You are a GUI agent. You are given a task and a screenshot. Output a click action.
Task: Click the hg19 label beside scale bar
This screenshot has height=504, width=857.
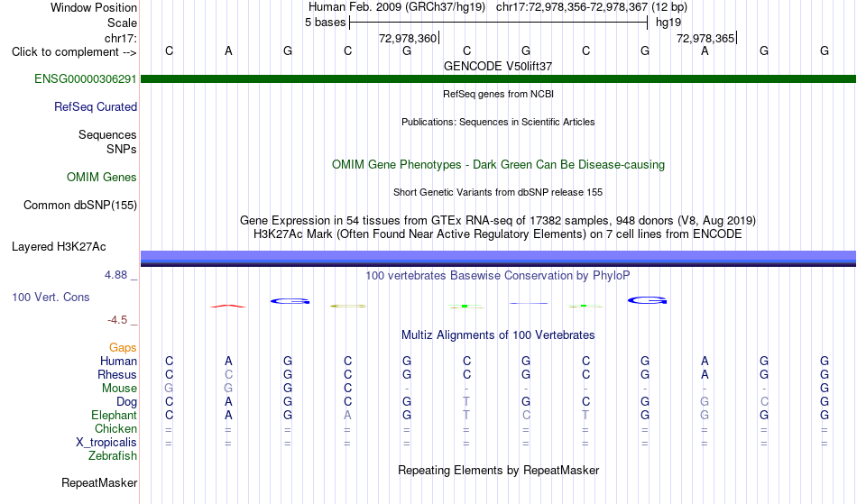(668, 23)
